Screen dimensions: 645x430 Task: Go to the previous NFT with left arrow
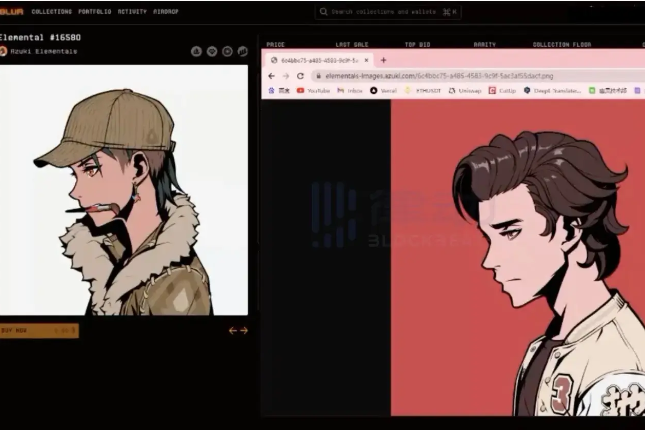click(233, 330)
